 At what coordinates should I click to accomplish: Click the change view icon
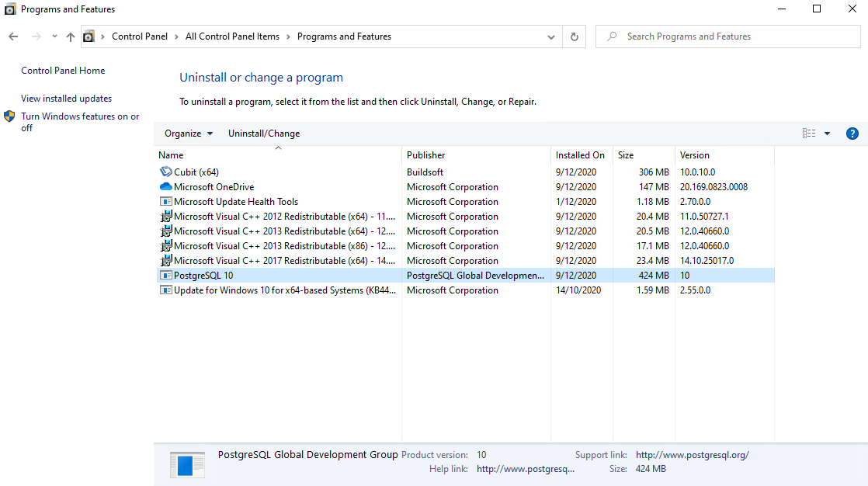[x=809, y=134]
